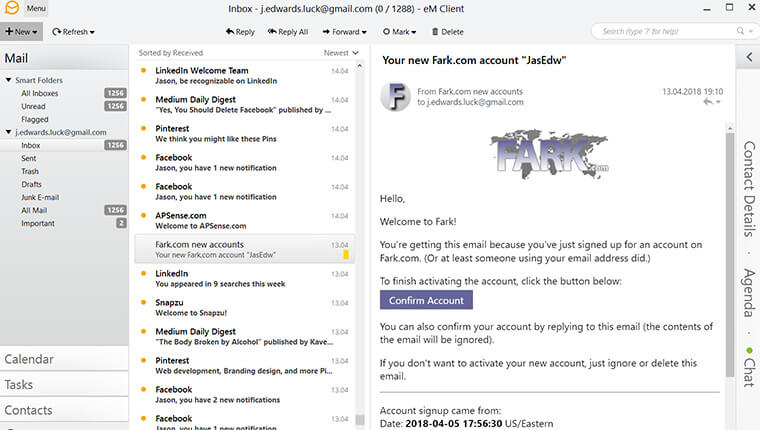Open LinkedIn Welcome Team email
This screenshot has width=760, height=430.
(245, 76)
